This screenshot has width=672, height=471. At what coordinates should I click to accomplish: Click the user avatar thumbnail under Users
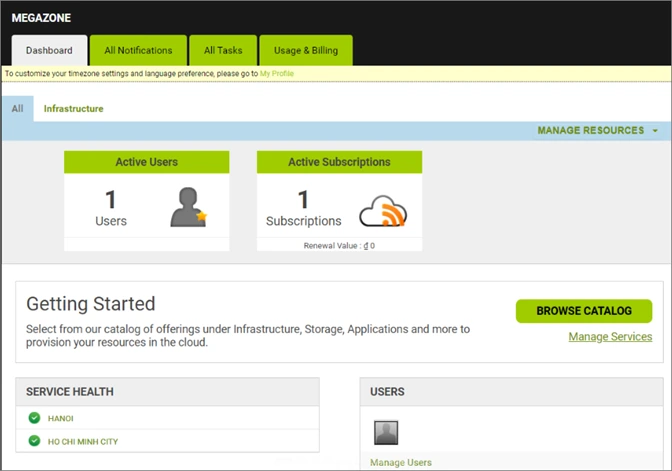[386, 432]
